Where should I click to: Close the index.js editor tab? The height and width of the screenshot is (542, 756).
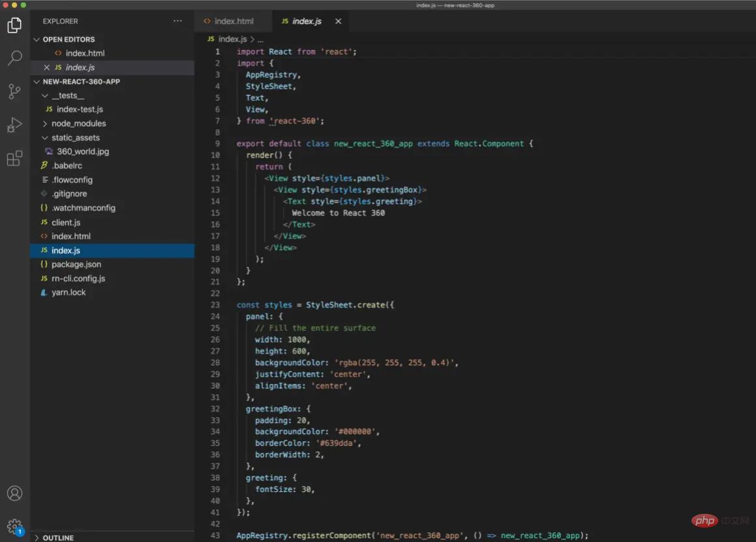coord(338,21)
